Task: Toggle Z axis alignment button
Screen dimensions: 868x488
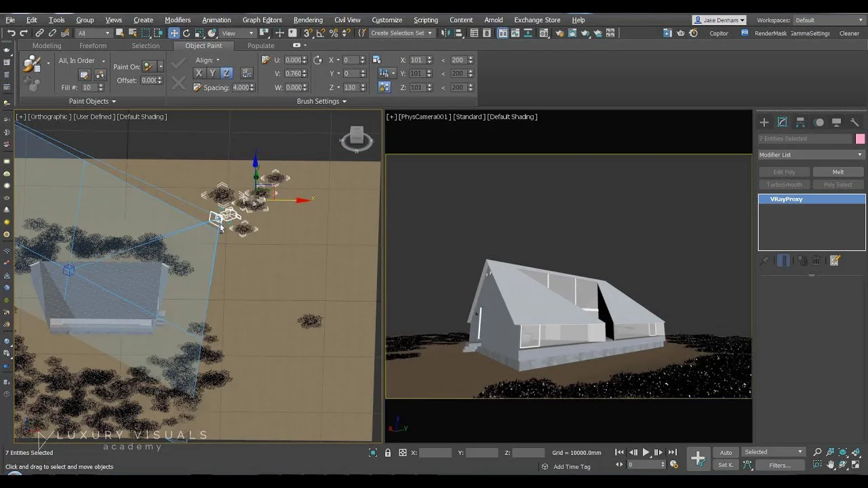Action: 226,73
